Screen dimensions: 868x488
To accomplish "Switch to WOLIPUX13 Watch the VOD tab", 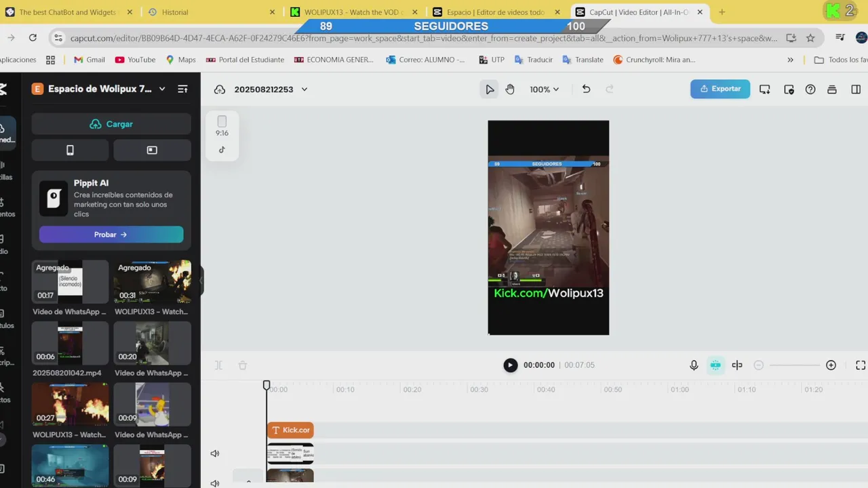I will [x=353, y=12].
